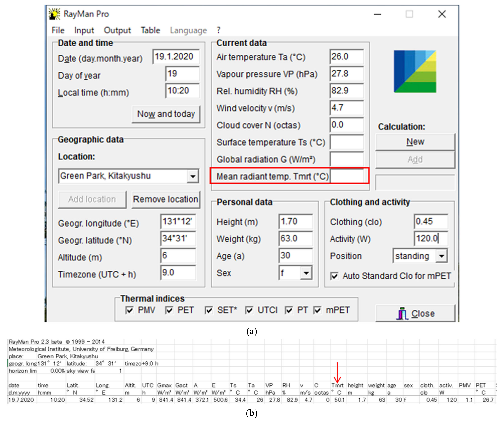Click the blue-green RayMan logo image
This screenshot has height=423, width=504.
[x=415, y=71]
